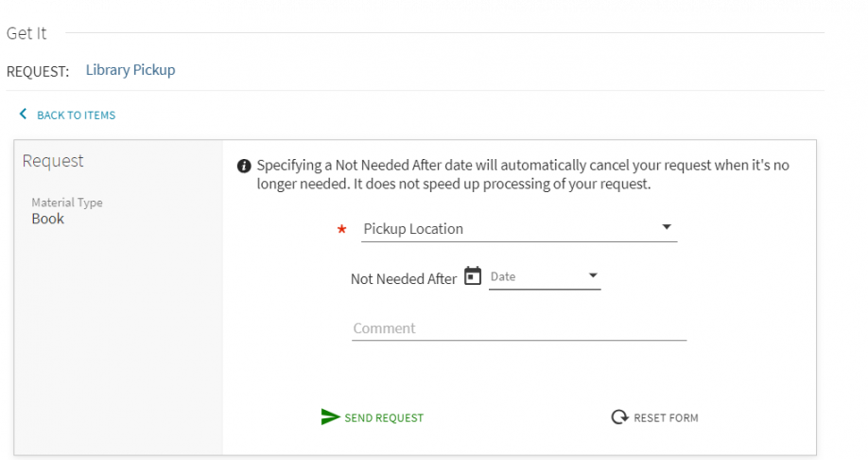868x460 pixels.
Task: Select the Book material type value
Action: point(47,219)
